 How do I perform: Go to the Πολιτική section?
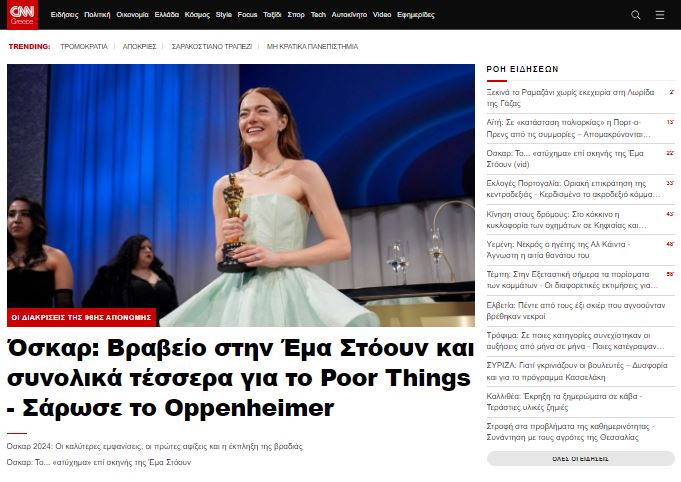(x=97, y=15)
